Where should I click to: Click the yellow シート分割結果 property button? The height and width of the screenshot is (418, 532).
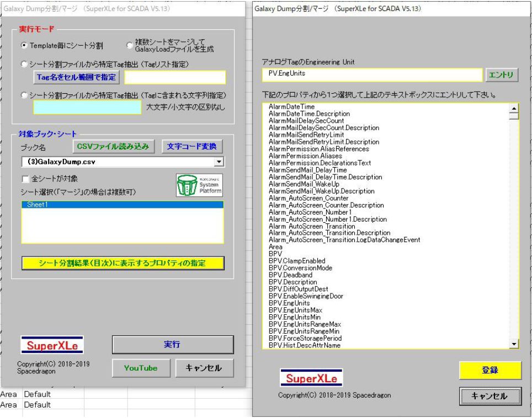click(123, 263)
